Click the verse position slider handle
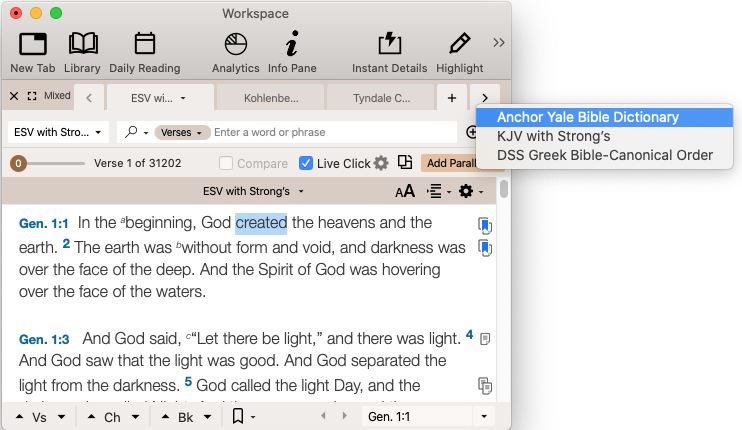Viewport: 742px width, 430px height. click(18, 163)
